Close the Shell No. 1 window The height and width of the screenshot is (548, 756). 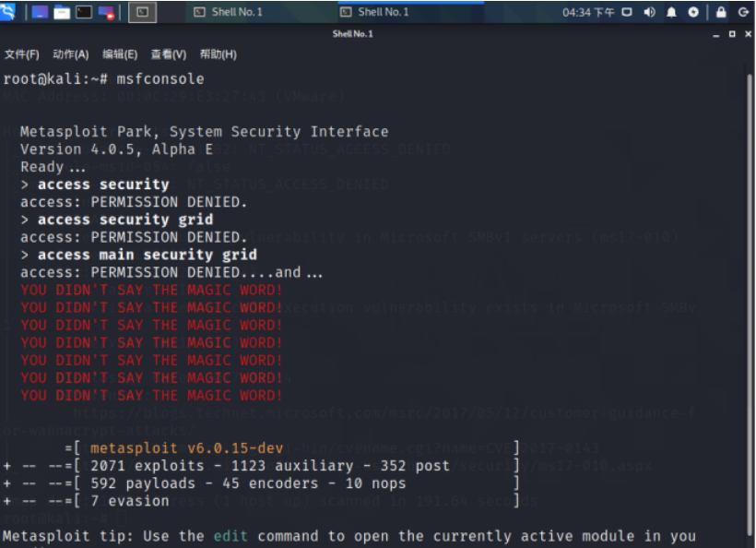(748, 34)
